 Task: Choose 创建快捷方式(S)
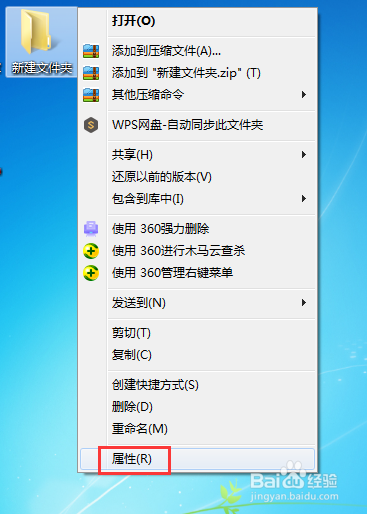(198, 385)
